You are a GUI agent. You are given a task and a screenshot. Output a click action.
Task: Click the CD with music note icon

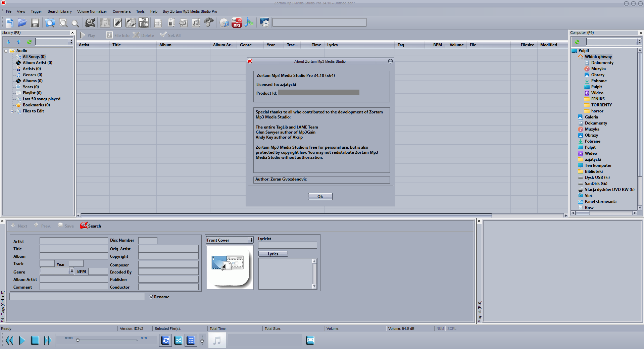[224, 22]
